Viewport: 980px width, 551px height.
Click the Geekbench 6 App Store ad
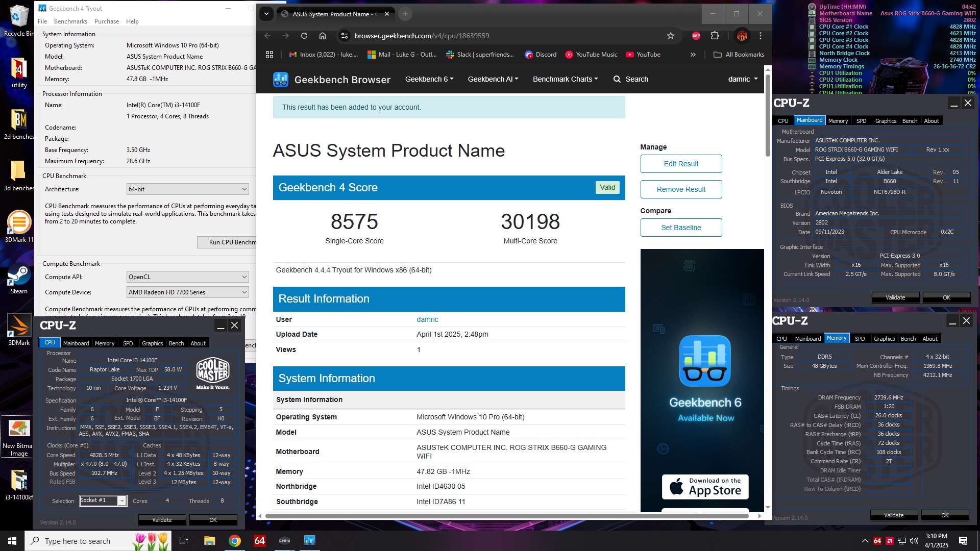tap(702, 380)
